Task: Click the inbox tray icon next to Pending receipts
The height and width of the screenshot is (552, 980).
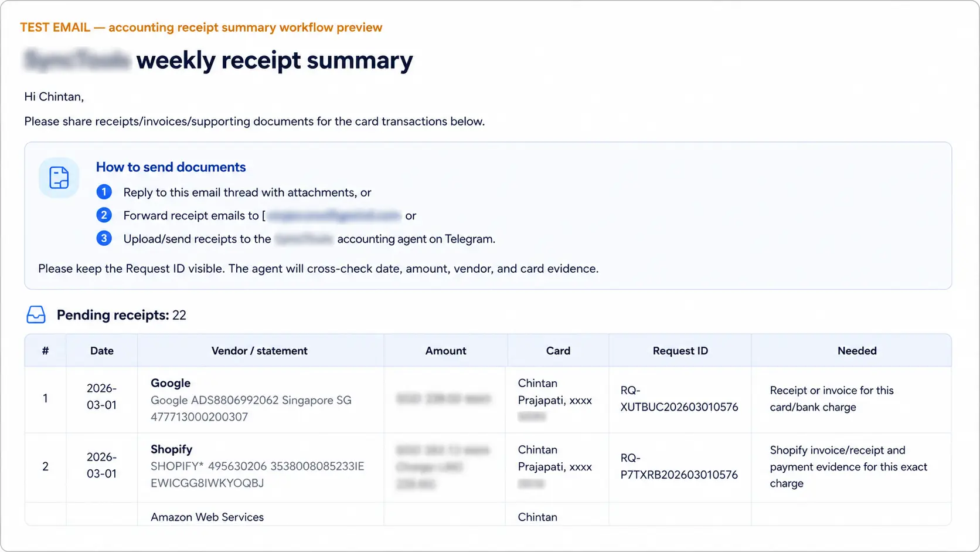Action: coord(36,315)
